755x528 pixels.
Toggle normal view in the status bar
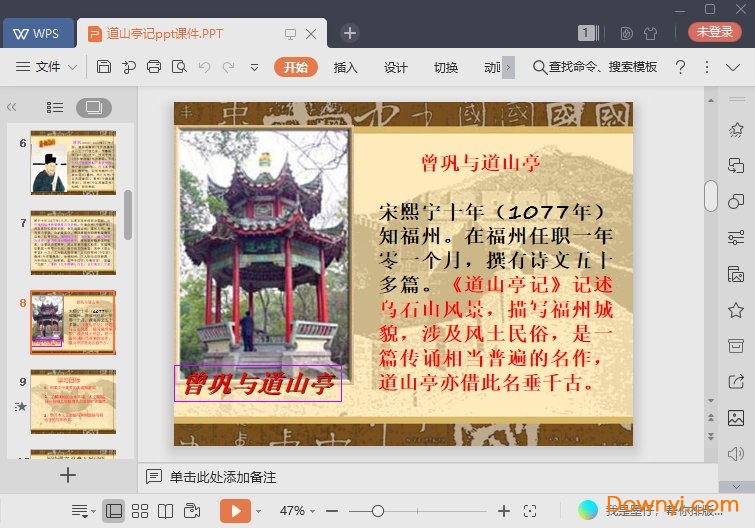point(114,511)
